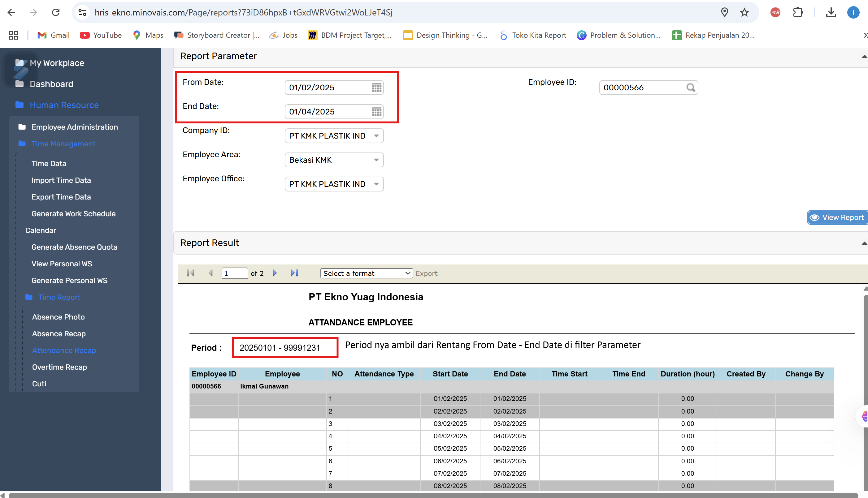Open Generate Absence Quota menu item
The image size is (868, 498).
[x=75, y=247]
